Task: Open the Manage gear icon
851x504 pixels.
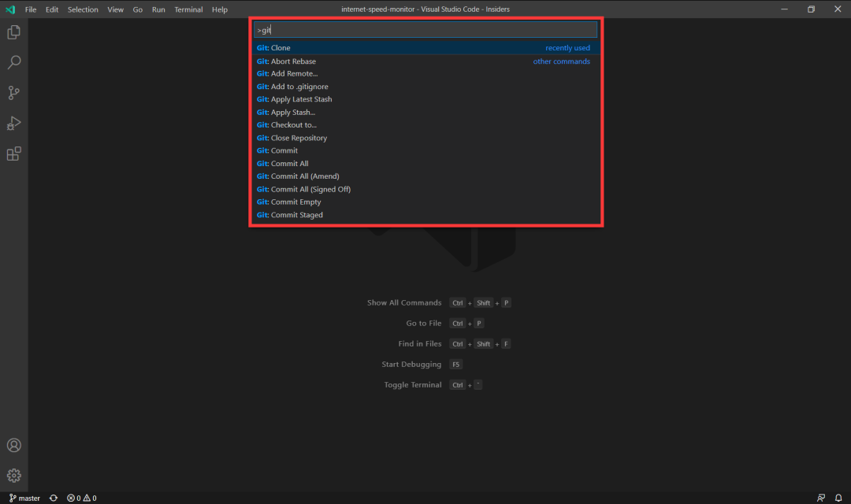Action: point(14,476)
